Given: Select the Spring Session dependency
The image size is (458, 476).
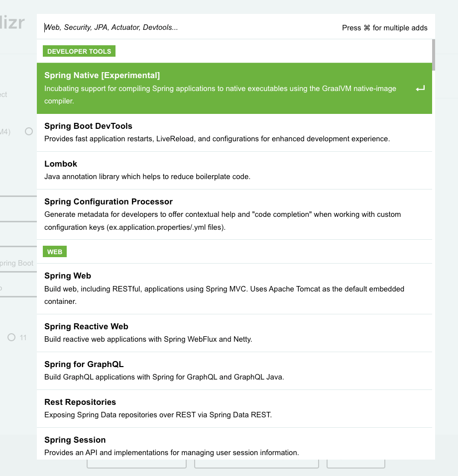Looking at the screenshot, I should tap(75, 440).
